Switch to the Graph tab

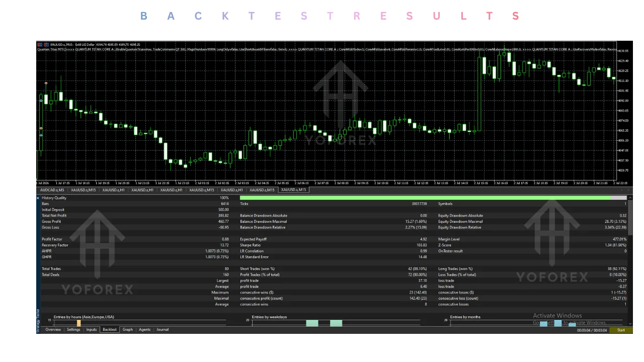(x=128, y=330)
